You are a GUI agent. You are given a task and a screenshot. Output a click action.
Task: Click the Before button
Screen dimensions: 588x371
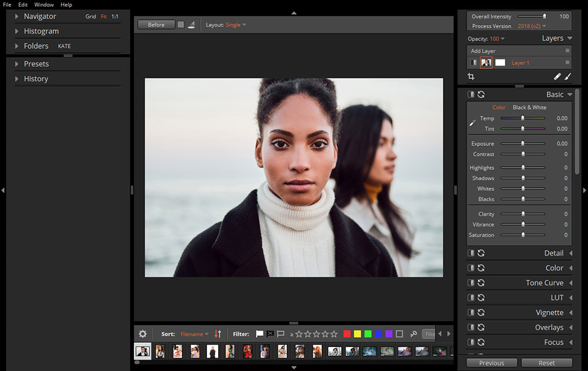click(x=156, y=25)
